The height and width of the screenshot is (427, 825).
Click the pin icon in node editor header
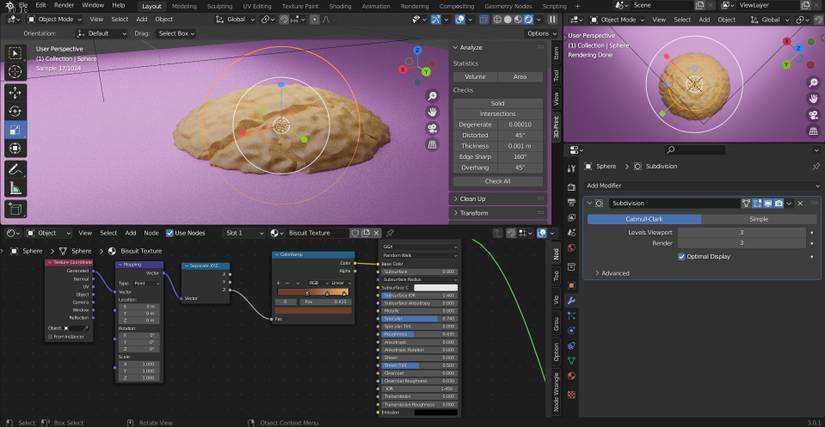390,233
